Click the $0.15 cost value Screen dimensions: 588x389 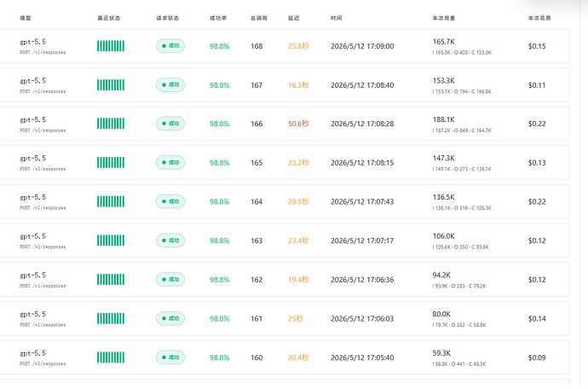click(x=537, y=46)
